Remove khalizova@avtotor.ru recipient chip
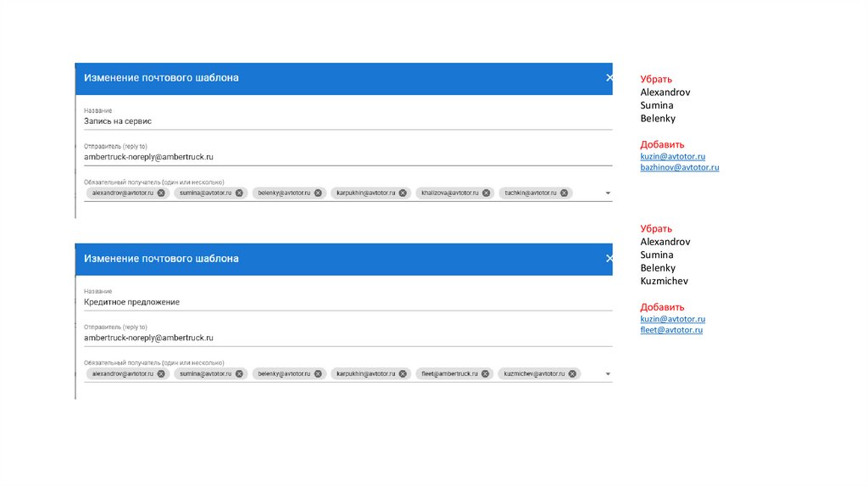The height and width of the screenshot is (487, 868). (486, 193)
